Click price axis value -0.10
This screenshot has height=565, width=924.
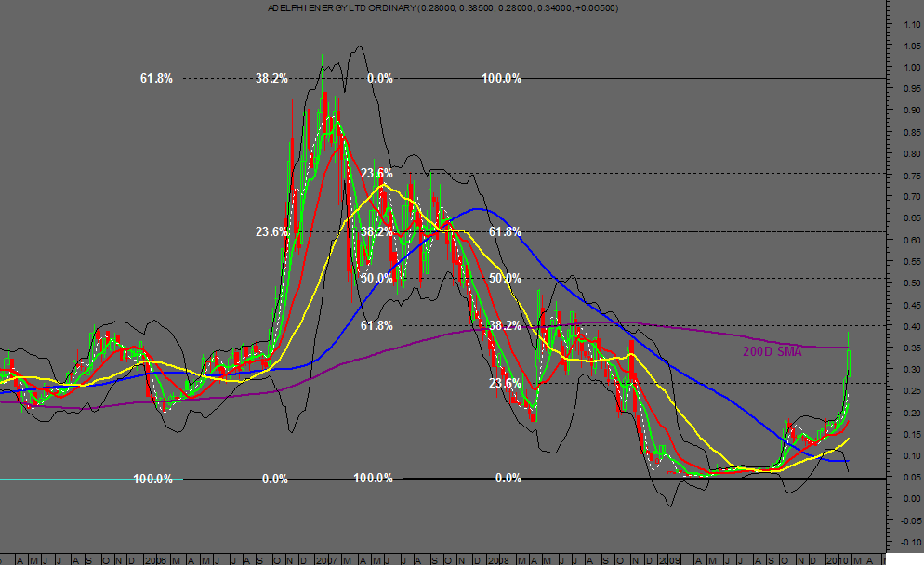pyautogui.click(x=910, y=542)
